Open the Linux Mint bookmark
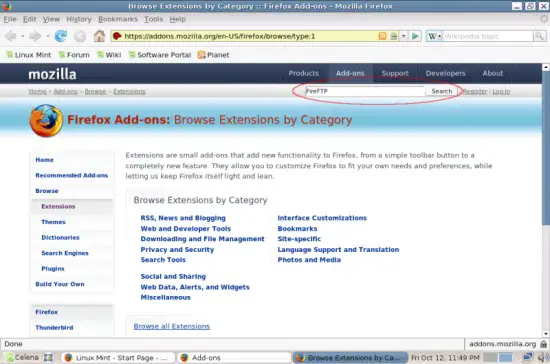 (x=29, y=55)
